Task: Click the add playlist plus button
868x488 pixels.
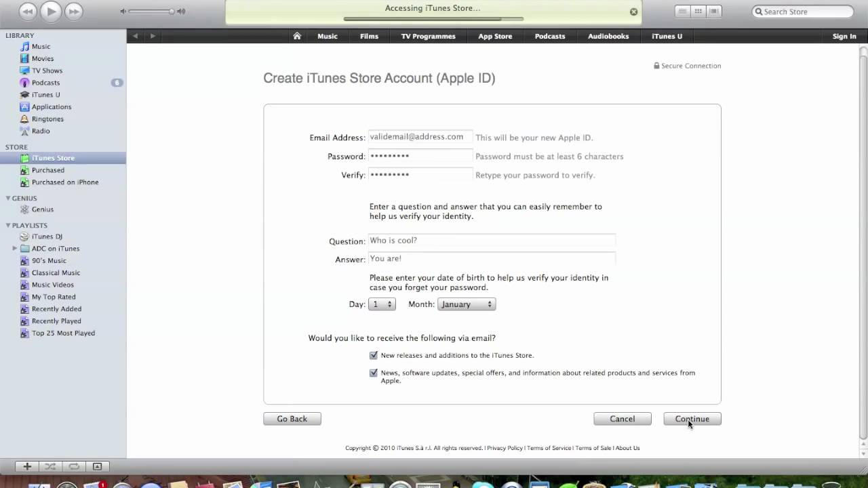Action: tap(27, 466)
